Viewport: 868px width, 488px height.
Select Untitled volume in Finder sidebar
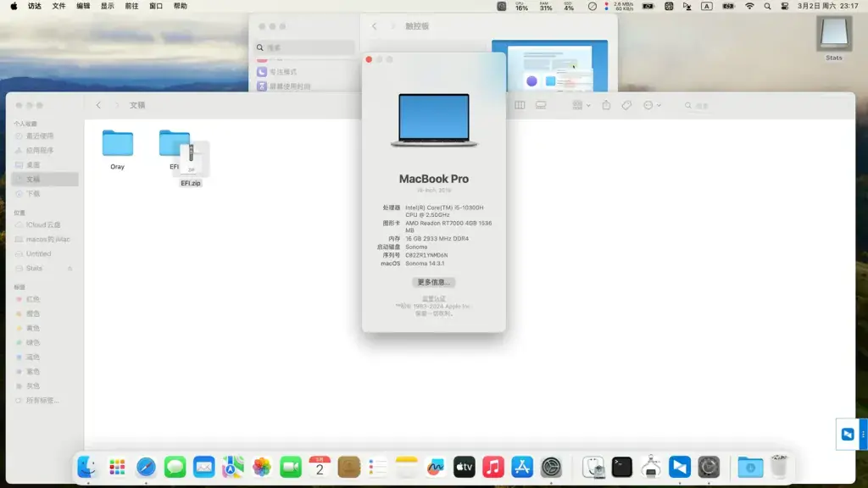[45, 254]
